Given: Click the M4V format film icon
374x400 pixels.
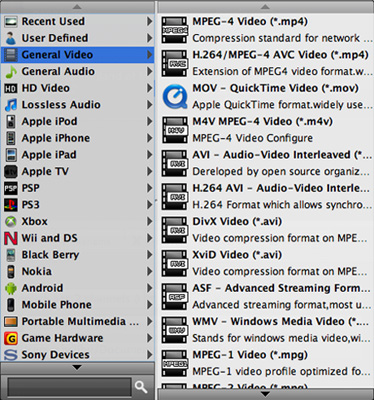Looking at the screenshot, I should pyautogui.click(x=175, y=130).
